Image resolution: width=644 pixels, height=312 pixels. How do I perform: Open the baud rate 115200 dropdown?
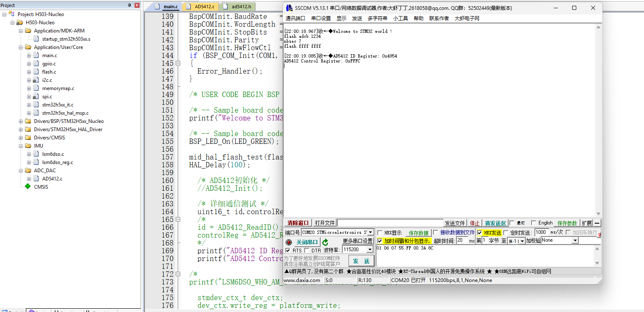tap(370, 250)
